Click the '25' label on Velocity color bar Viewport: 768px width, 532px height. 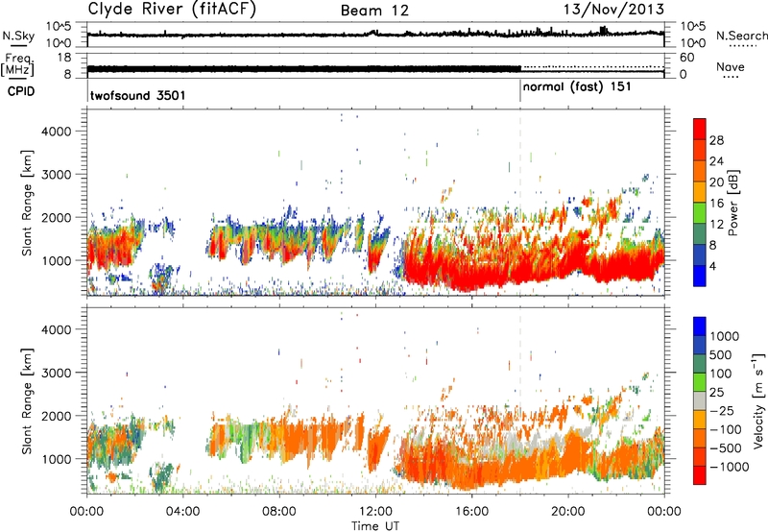(x=717, y=393)
